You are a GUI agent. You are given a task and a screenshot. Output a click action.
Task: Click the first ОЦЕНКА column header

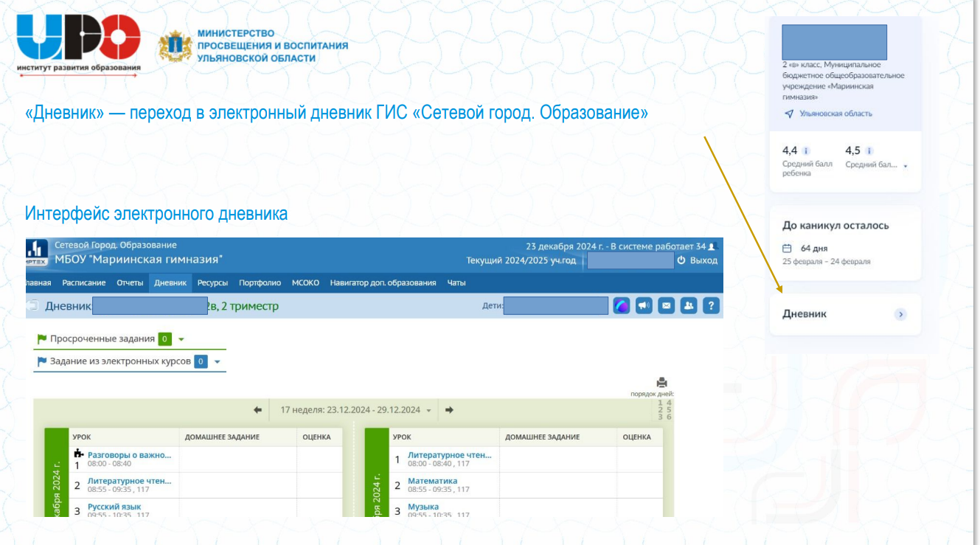(x=317, y=437)
